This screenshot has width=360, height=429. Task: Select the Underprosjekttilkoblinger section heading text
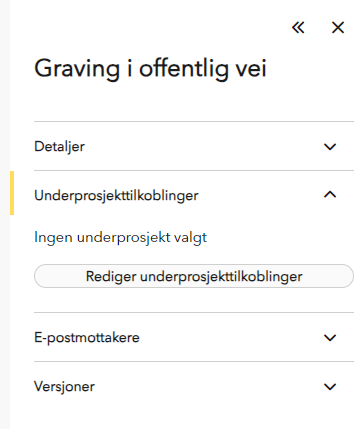(116, 196)
